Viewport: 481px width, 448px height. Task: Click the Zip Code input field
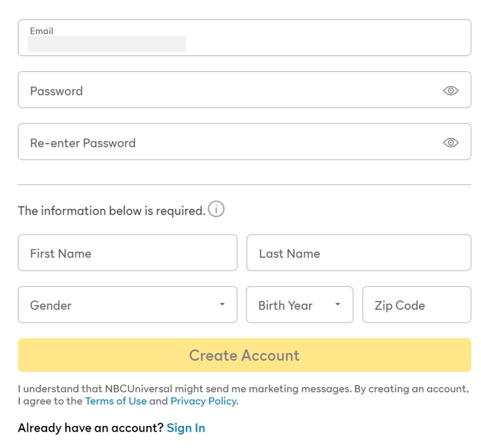[x=416, y=305]
